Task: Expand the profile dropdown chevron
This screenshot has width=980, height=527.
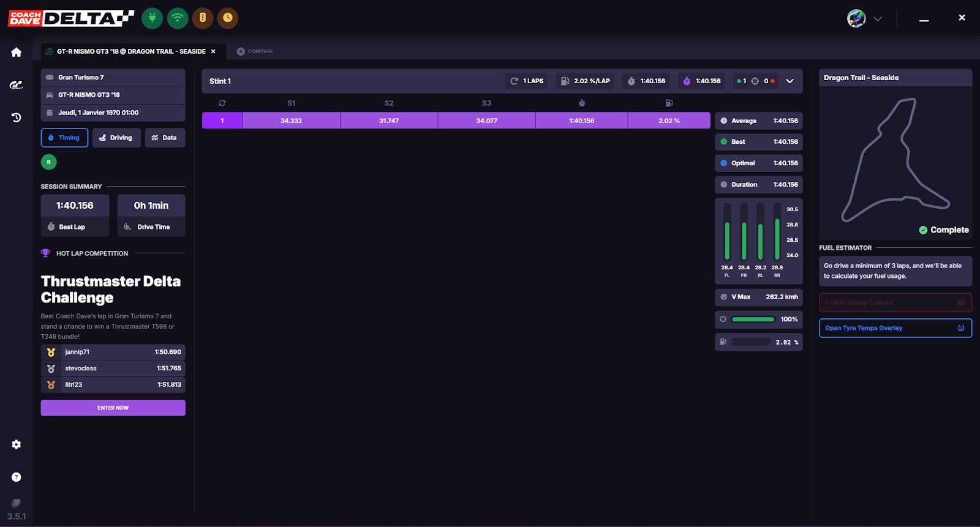Action: coord(878,19)
